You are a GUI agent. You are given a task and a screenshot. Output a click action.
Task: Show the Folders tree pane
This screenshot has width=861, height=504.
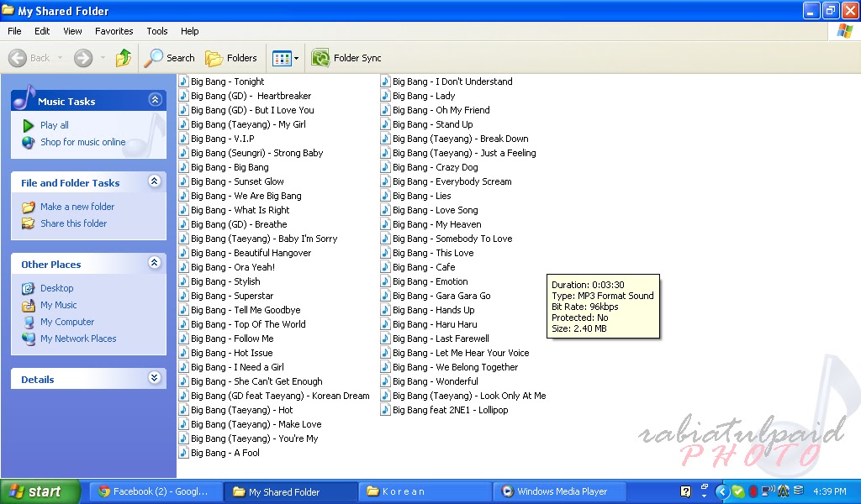(230, 58)
